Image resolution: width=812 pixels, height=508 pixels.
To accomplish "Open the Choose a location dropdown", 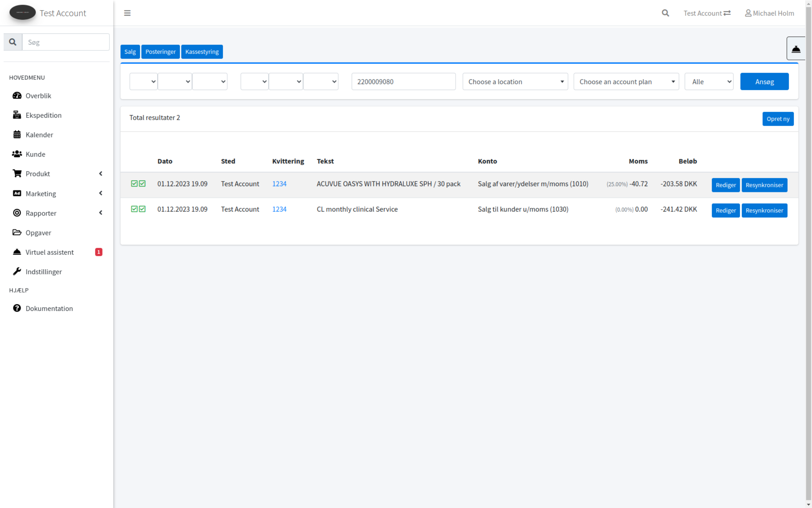I will 515,82.
